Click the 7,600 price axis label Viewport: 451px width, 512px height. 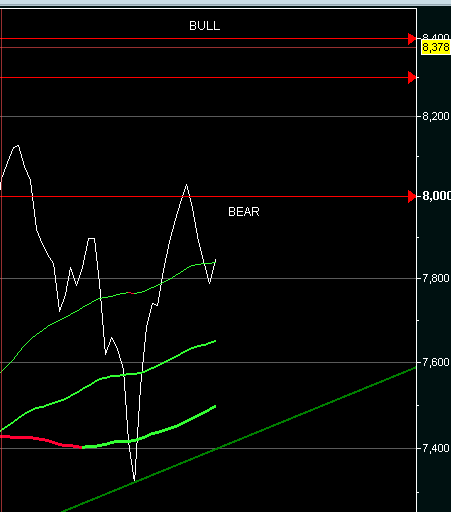(x=436, y=362)
